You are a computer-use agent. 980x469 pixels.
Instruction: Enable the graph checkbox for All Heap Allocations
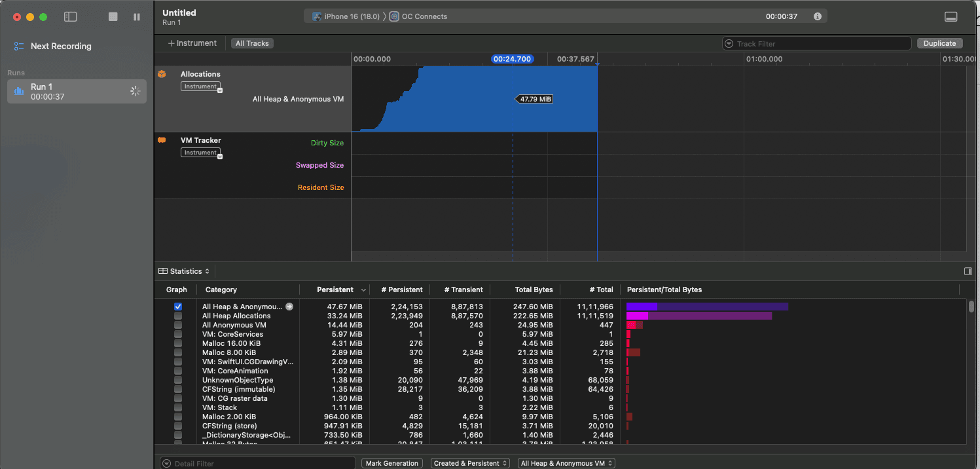tap(177, 315)
